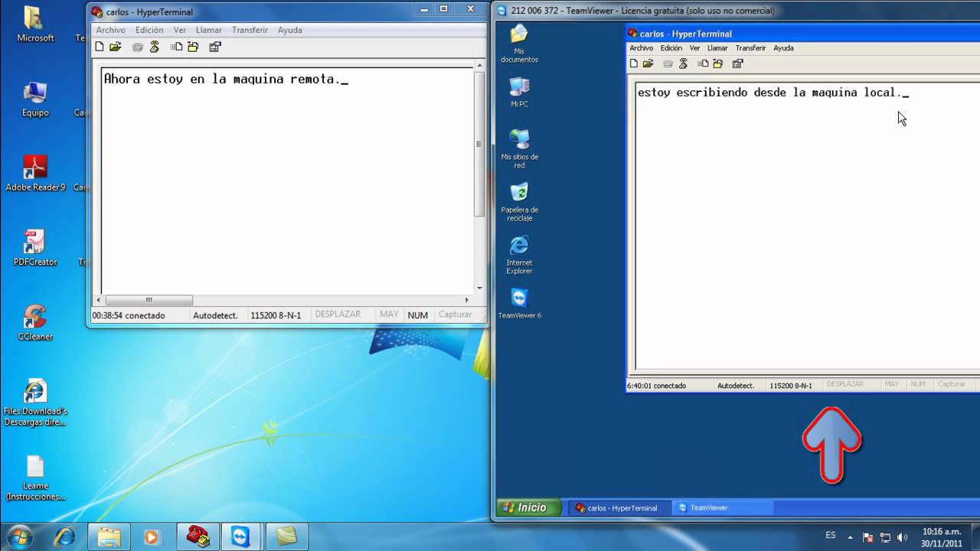Viewport: 980px width, 551px height.
Task: Click Disconnect icon in local HyperTerminal toolbar
Action: (x=155, y=47)
